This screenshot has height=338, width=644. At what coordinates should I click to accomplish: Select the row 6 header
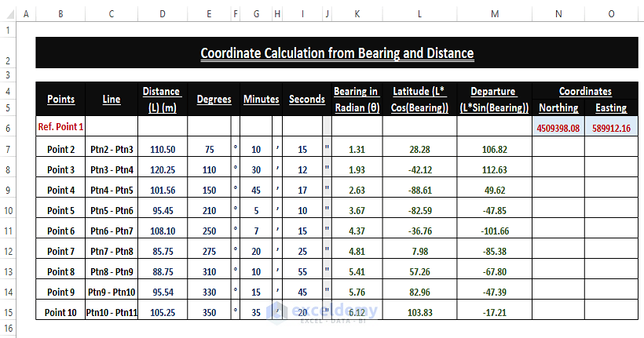pos(7,126)
